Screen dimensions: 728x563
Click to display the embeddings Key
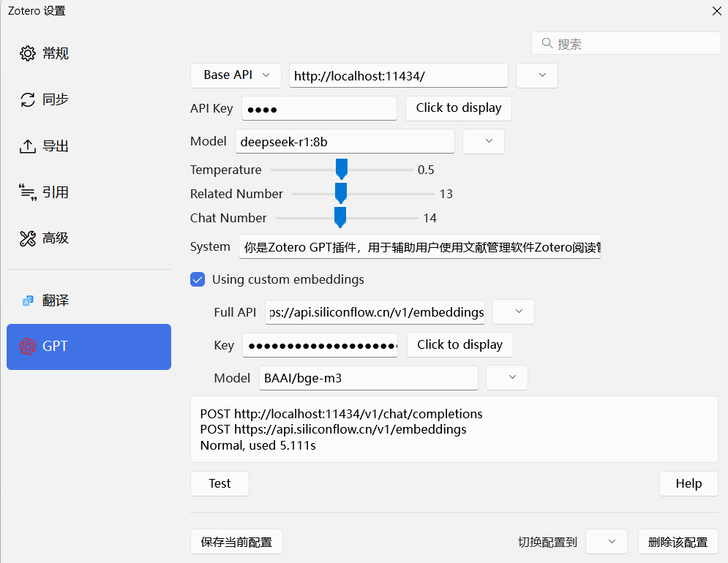(459, 345)
